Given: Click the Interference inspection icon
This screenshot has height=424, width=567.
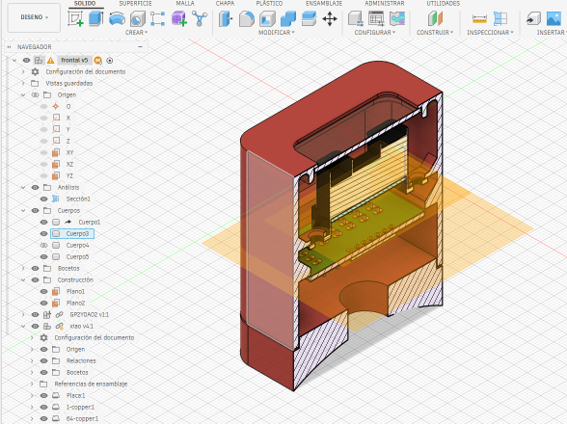Looking at the screenshot, I should [500, 19].
